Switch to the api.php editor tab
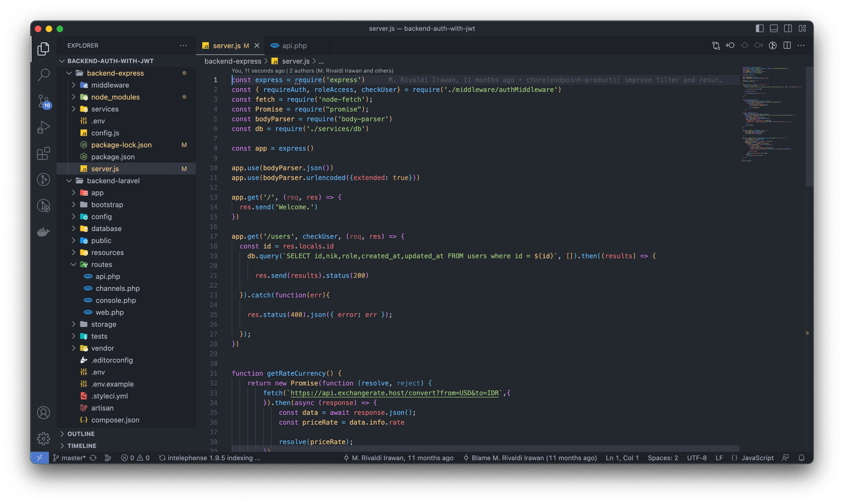The width and height of the screenshot is (844, 504). 294,46
